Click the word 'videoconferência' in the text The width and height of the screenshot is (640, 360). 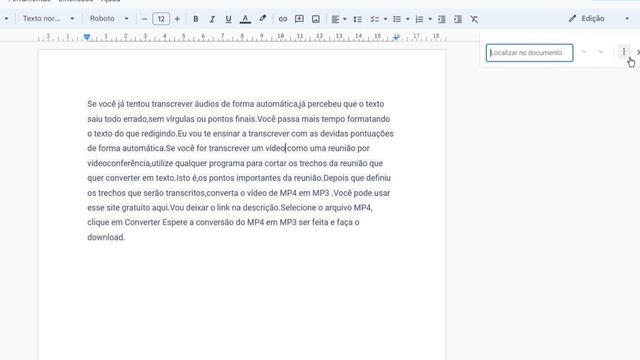pyautogui.click(x=118, y=163)
